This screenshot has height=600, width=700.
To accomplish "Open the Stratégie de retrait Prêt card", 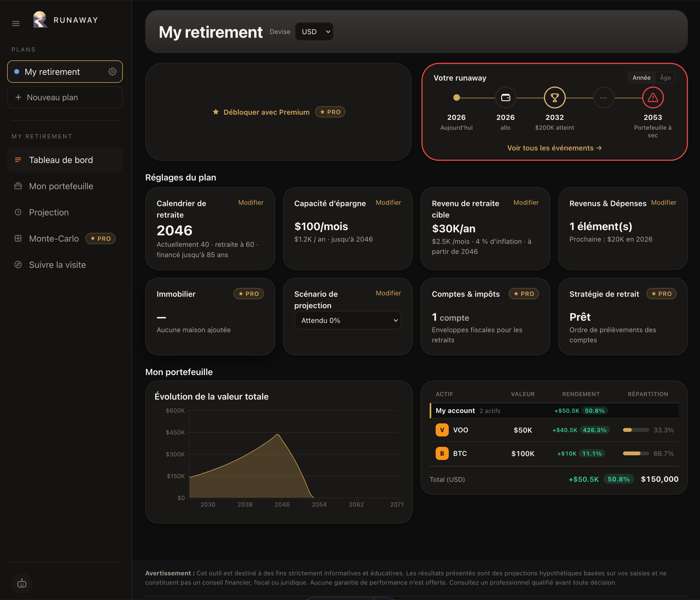I will tap(623, 316).
